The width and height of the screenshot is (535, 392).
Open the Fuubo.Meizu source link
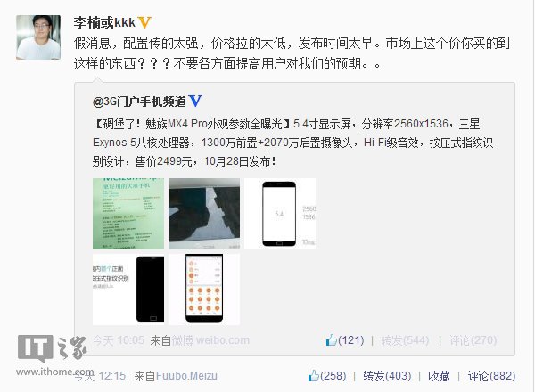click(x=186, y=376)
